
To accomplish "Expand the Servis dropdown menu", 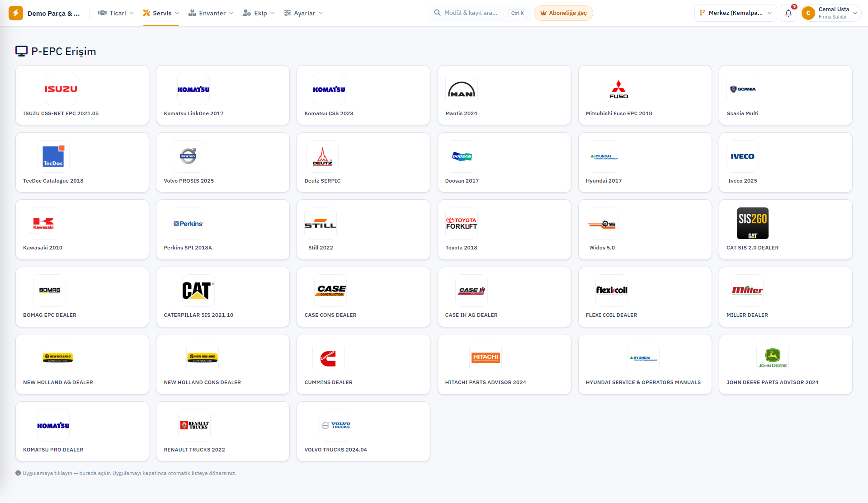I will (161, 13).
